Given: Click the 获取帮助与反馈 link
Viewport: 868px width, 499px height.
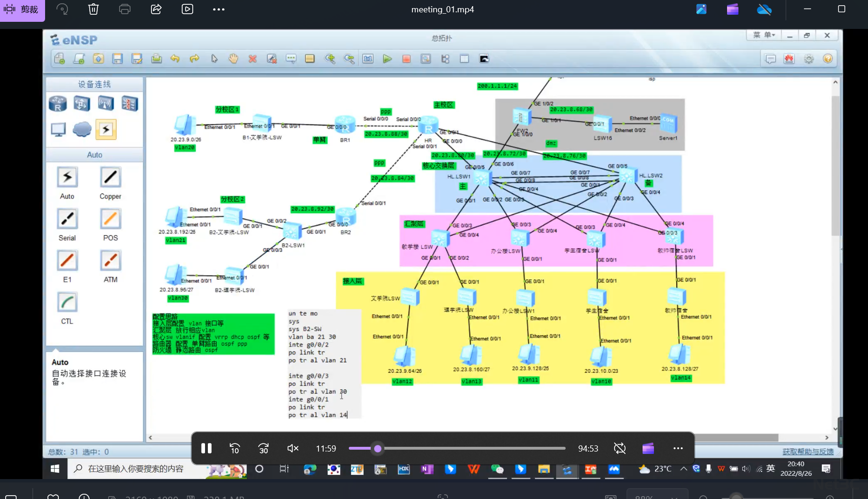Looking at the screenshot, I should point(808,452).
